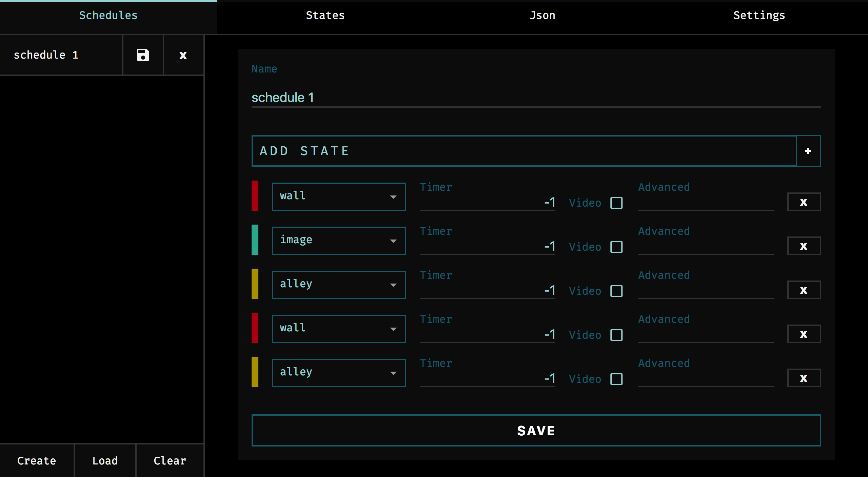The image size is (868, 477).
Task: Enable Video for the first alley row
Action: [616, 291]
